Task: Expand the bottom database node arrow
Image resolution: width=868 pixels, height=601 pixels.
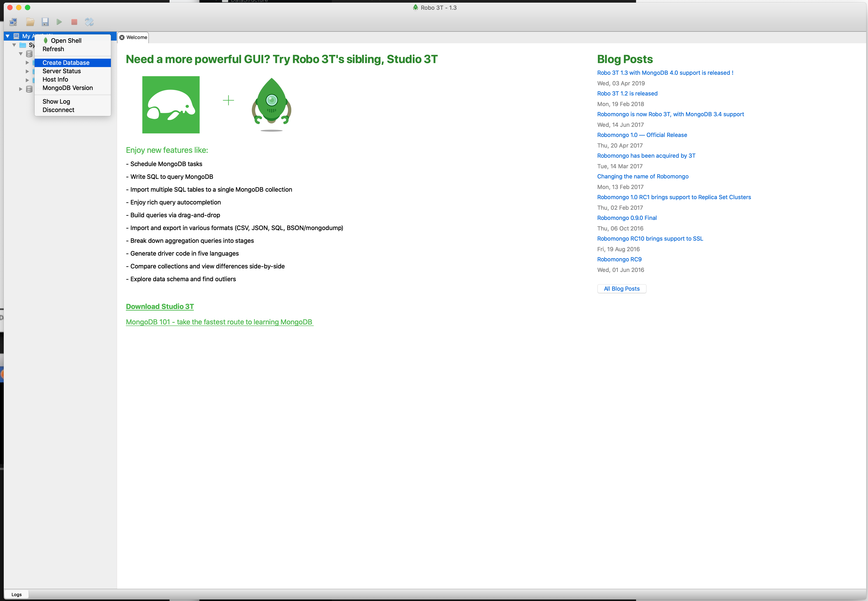Action: coord(21,89)
